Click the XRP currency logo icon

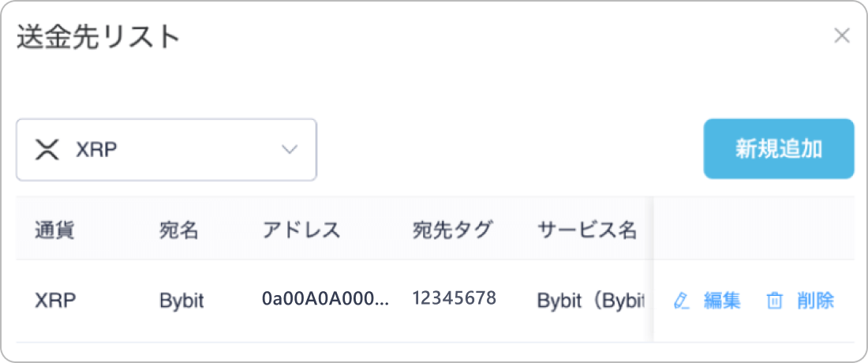point(47,149)
